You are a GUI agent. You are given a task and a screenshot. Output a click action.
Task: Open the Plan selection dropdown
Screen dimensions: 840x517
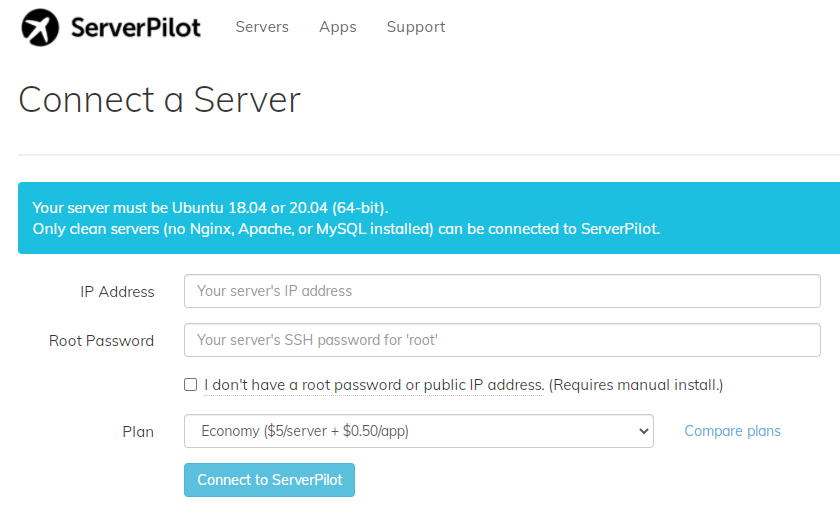pos(418,431)
